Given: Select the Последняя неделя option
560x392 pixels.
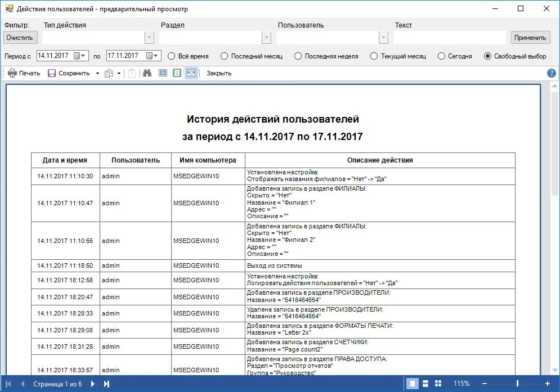Looking at the screenshot, I should pyautogui.click(x=326, y=56).
